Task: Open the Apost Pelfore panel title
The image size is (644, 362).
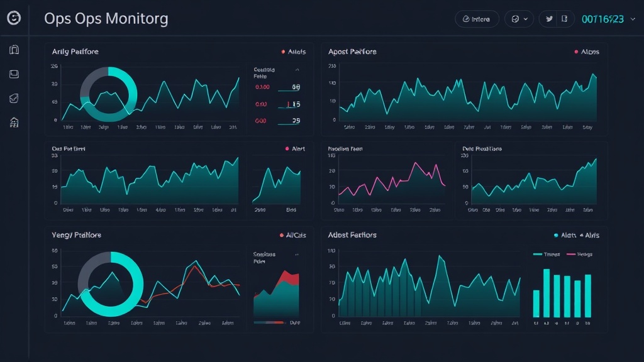Action: pyautogui.click(x=352, y=52)
